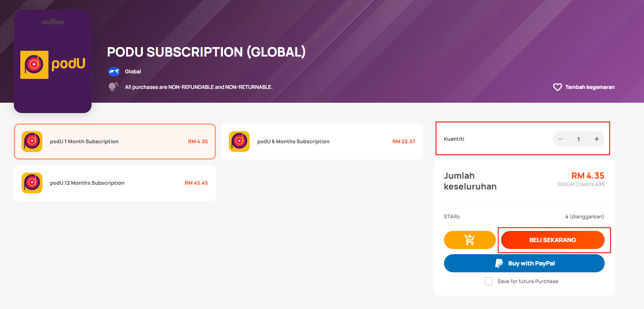Click the Global region globe icon
This screenshot has height=309, width=644.
[114, 72]
